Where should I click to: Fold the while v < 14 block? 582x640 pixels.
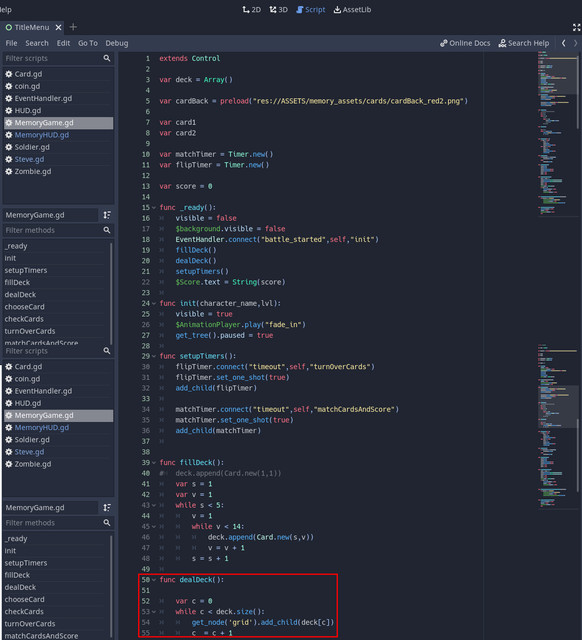click(x=154, y=527)
